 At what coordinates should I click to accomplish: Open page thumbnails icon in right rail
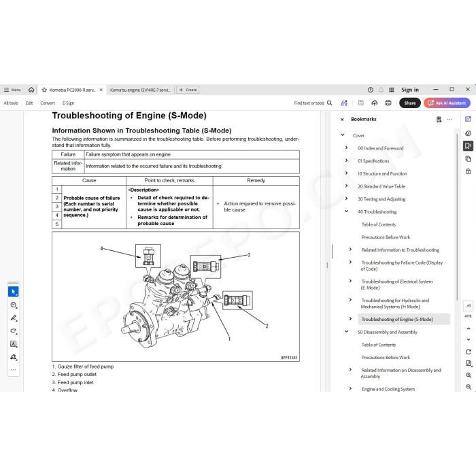click(x=468, y=158)
